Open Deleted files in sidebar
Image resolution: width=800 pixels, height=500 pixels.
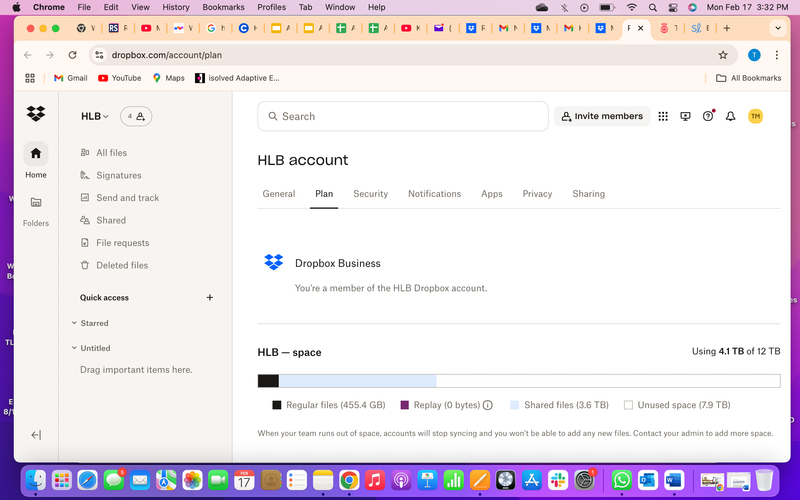pos(122,265)
